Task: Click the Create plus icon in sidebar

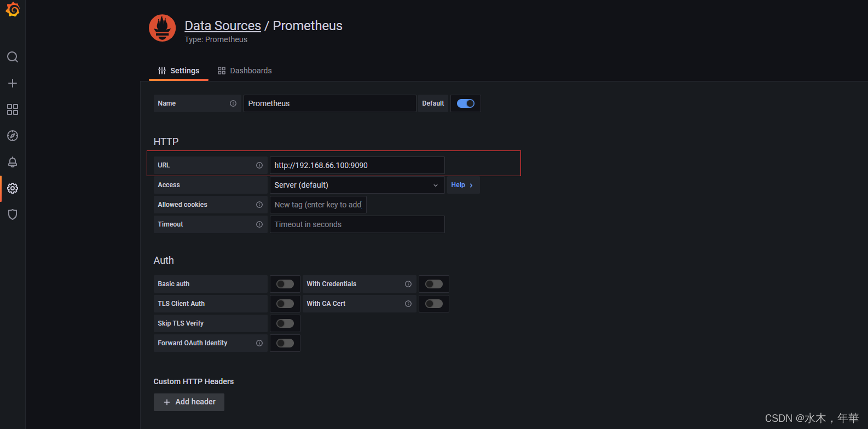Action: click(x=13, y=83)
